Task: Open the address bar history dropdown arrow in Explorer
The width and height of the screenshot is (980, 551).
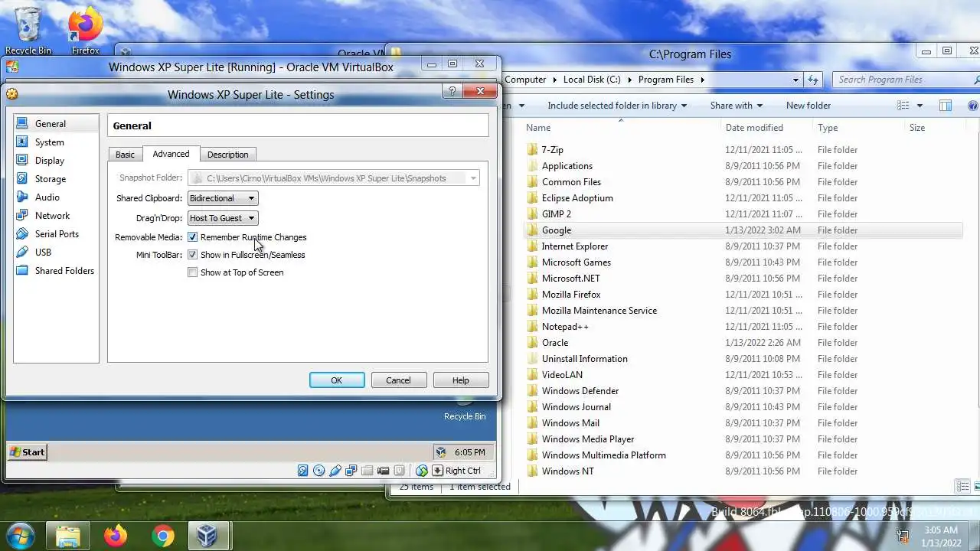Action: click(x=796, y=80)
